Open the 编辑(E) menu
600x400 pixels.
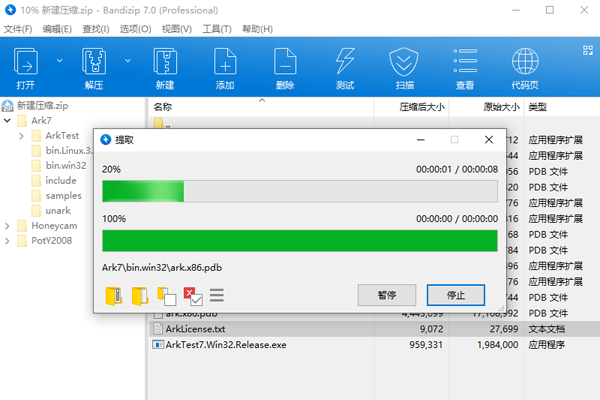[57, 29]
